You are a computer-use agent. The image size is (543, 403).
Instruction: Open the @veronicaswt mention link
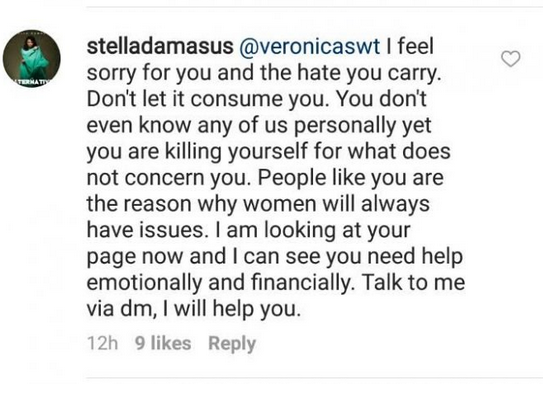(x=310, y=46)
